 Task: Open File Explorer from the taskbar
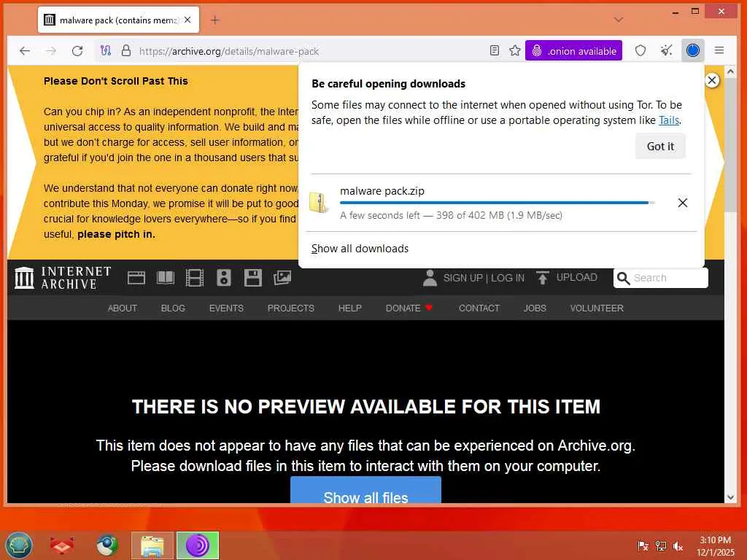[x=152, y=545]
